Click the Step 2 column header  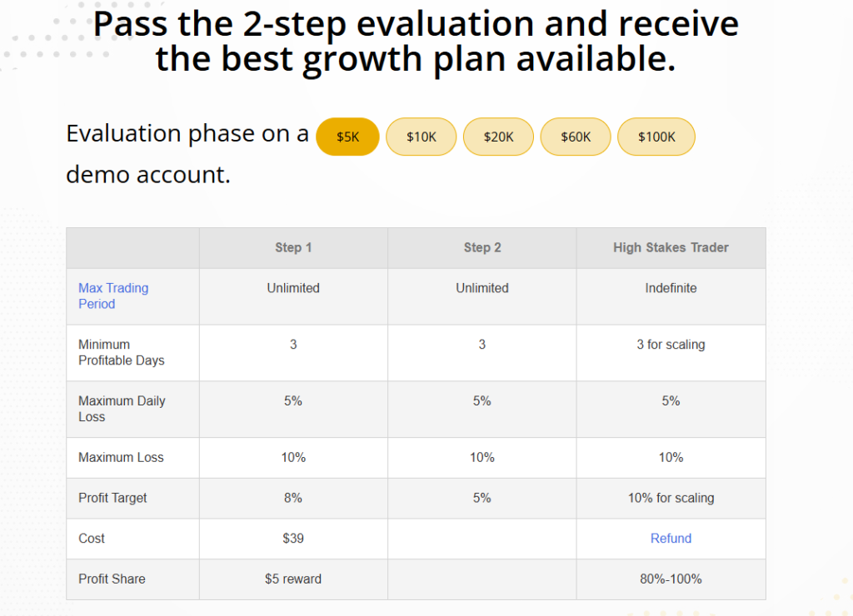[x=482, y=248]
